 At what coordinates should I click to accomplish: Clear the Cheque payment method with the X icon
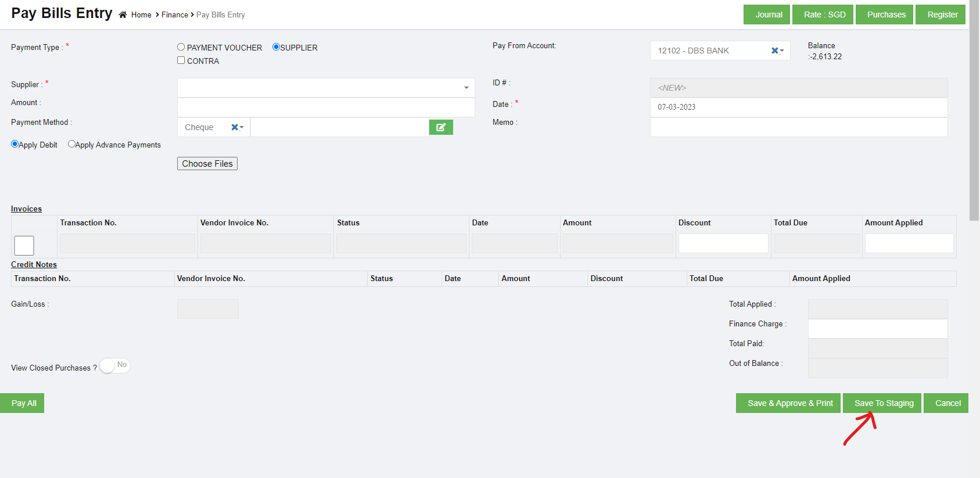pos(235,127)
